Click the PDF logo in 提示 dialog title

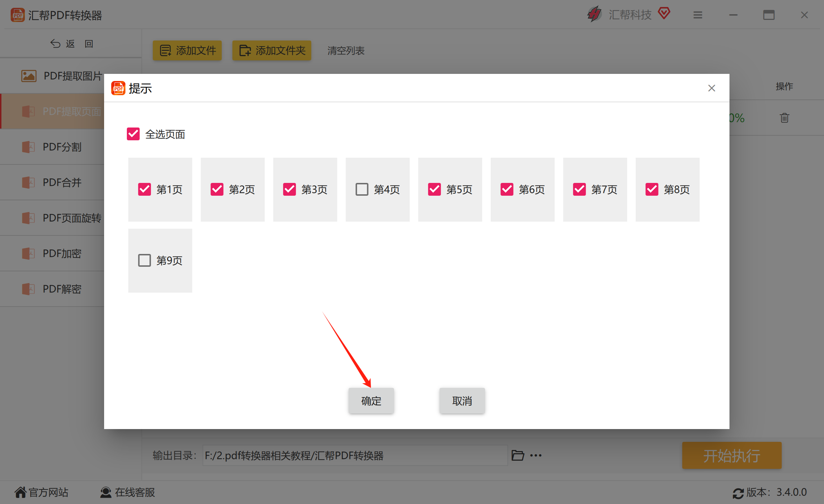point(118,88)
